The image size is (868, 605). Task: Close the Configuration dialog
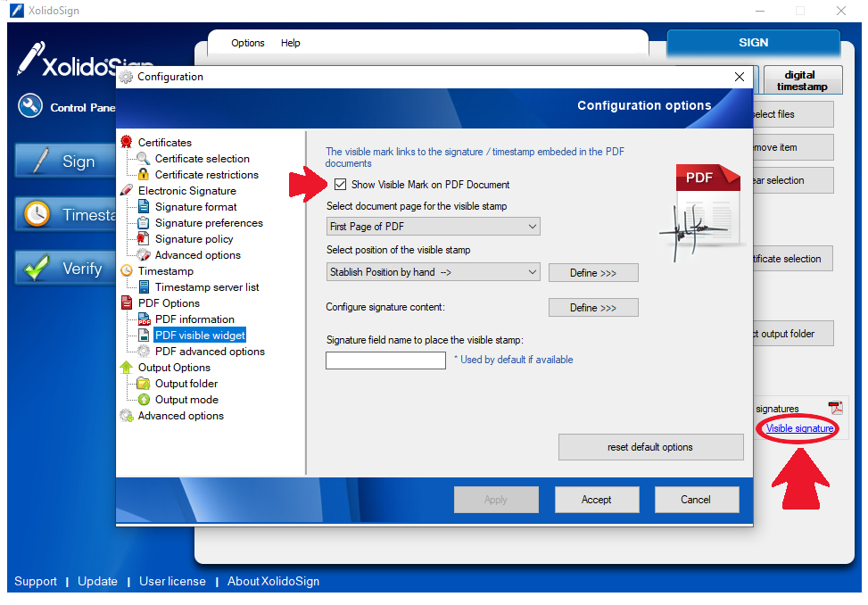tap(739, 77)
